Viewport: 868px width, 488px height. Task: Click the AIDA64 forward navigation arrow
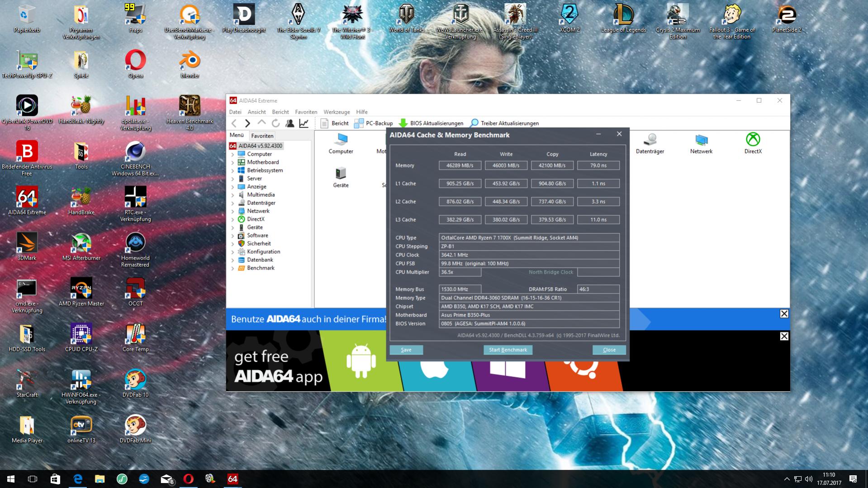coord(247,123)
